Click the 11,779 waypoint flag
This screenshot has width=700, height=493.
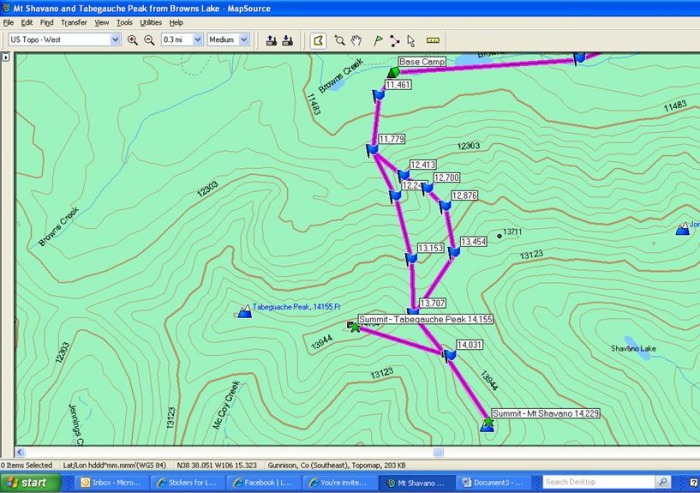(x=372, y=149)
